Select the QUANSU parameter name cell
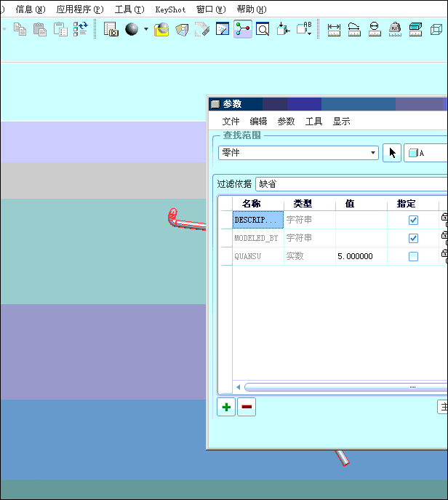The height and width of the screenshot is (500, 448). click(258, 256)
